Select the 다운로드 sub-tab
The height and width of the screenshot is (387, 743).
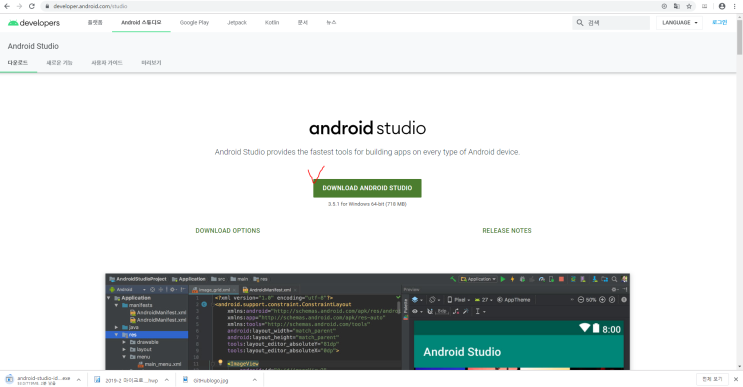tap(18, 63)
